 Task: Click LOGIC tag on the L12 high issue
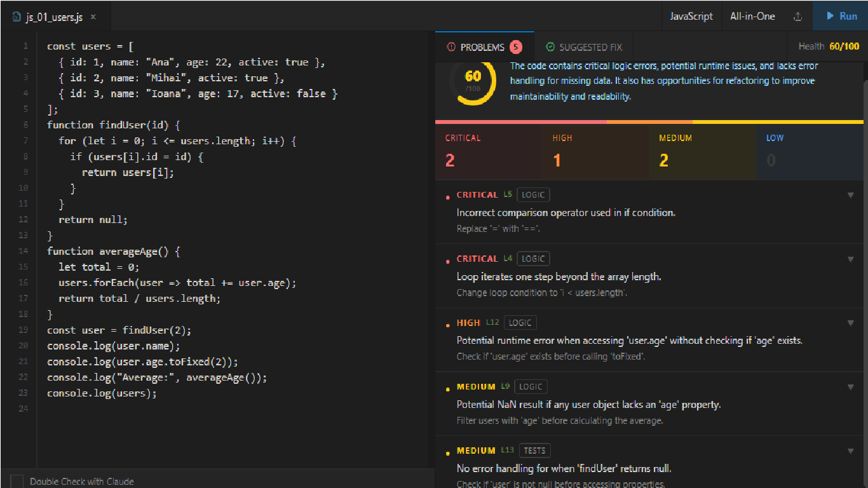[520, 323]
